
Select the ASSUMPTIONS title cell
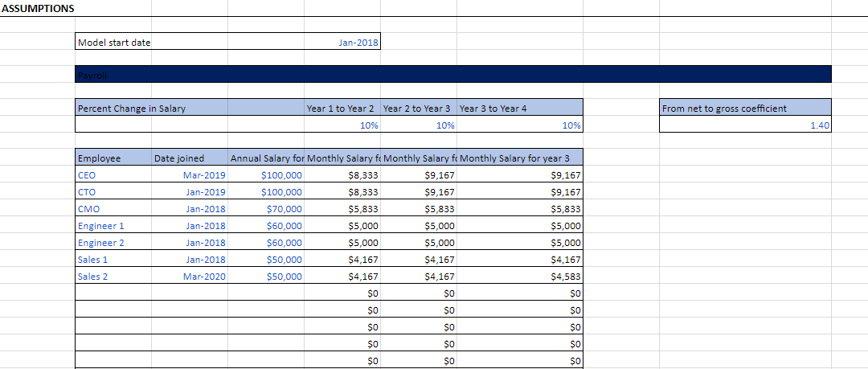[38, 8]
